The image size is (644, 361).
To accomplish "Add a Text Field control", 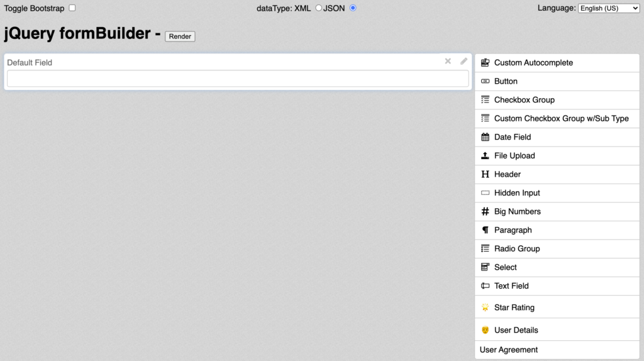I will (557, 286).
